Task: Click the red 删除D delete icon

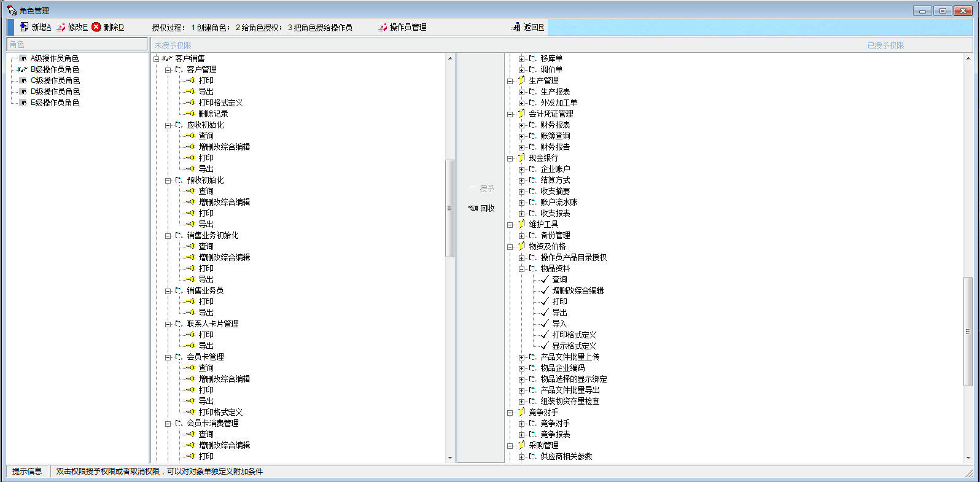Action: (96, 27)
